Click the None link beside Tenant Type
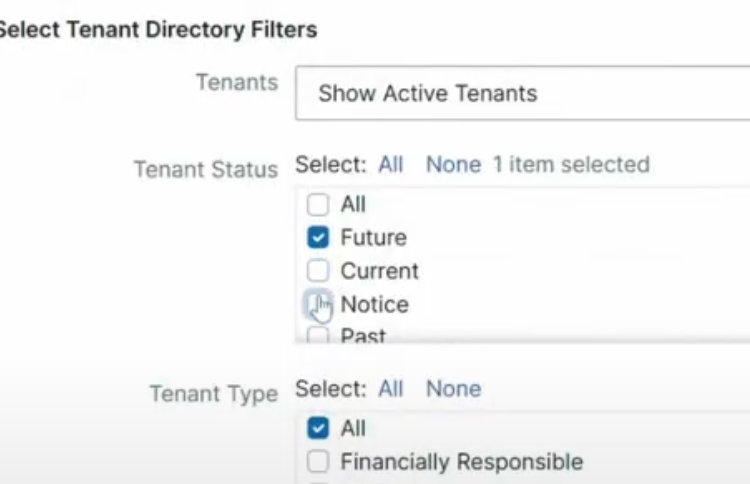This screenshot has height=484, width=750. [x=453, y=388]
